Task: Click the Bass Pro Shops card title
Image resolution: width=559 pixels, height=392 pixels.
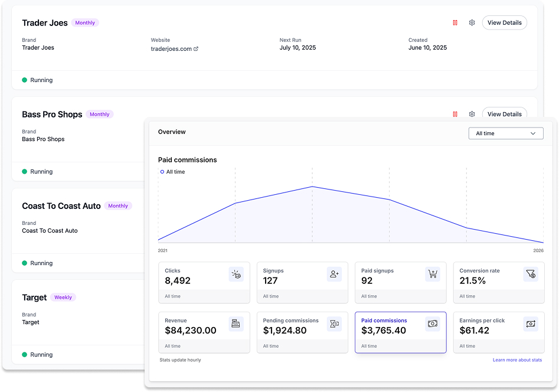Action: tap(52, 114)
